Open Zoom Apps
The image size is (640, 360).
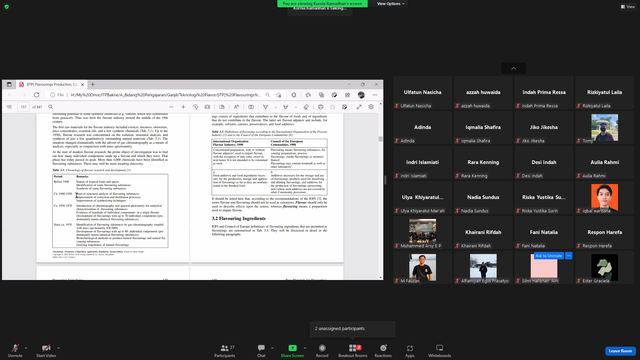click(x=409, y=350)
